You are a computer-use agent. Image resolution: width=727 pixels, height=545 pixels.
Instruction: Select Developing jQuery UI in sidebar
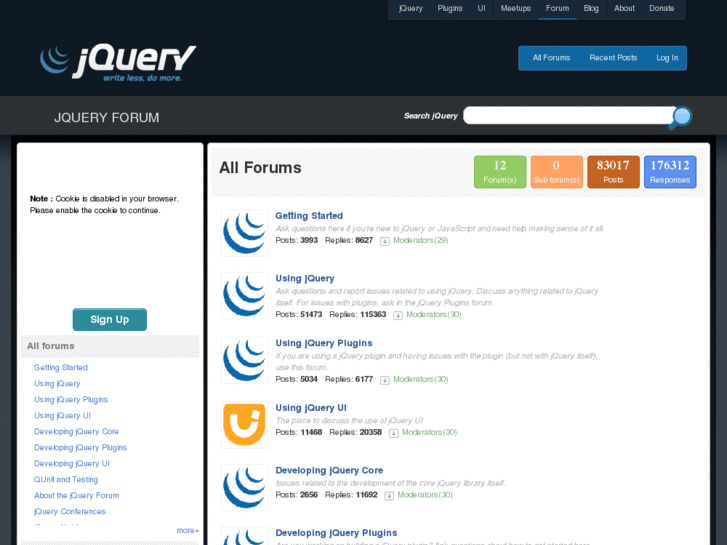(72, 463)
